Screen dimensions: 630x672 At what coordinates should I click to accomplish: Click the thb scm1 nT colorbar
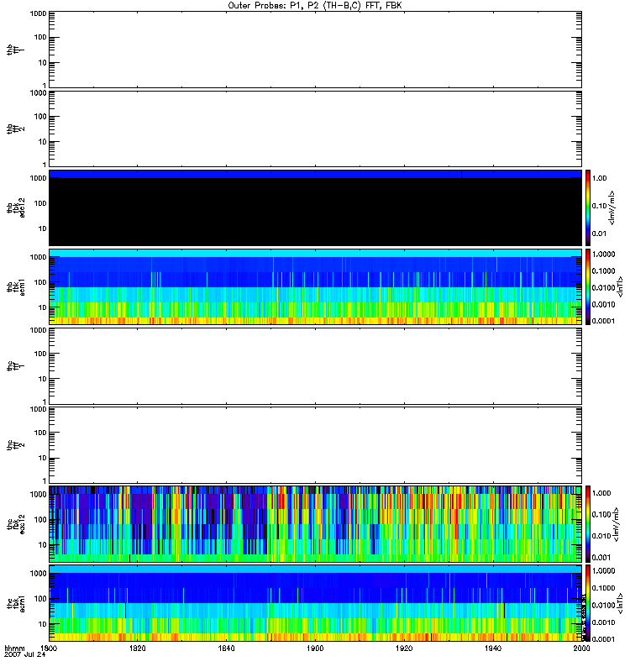pos(590,286)
